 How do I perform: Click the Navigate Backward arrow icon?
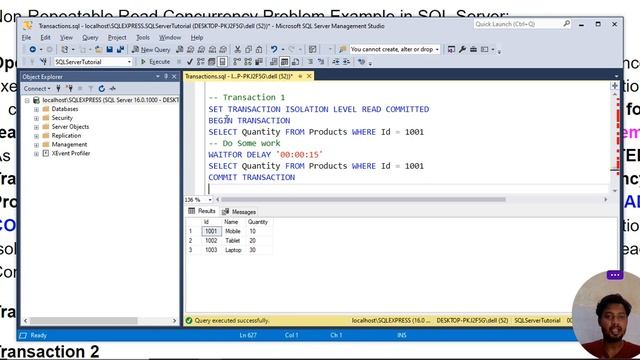pos(32,49)
